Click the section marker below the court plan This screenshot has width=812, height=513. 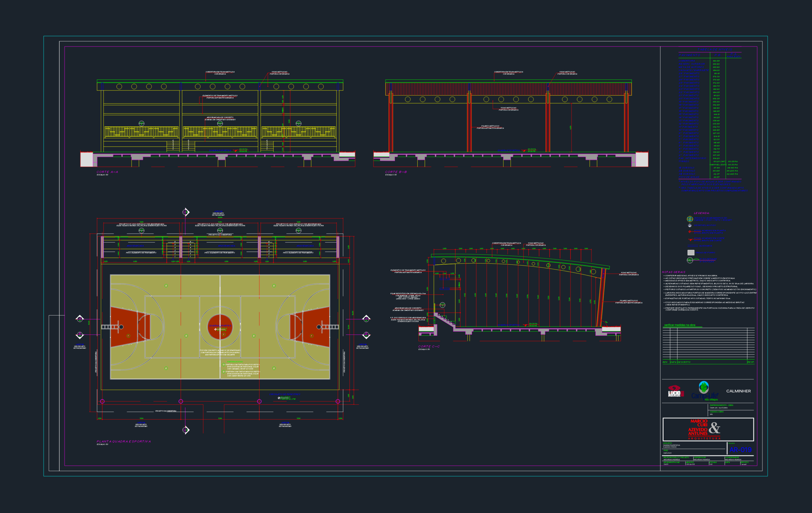coord(186,430)
